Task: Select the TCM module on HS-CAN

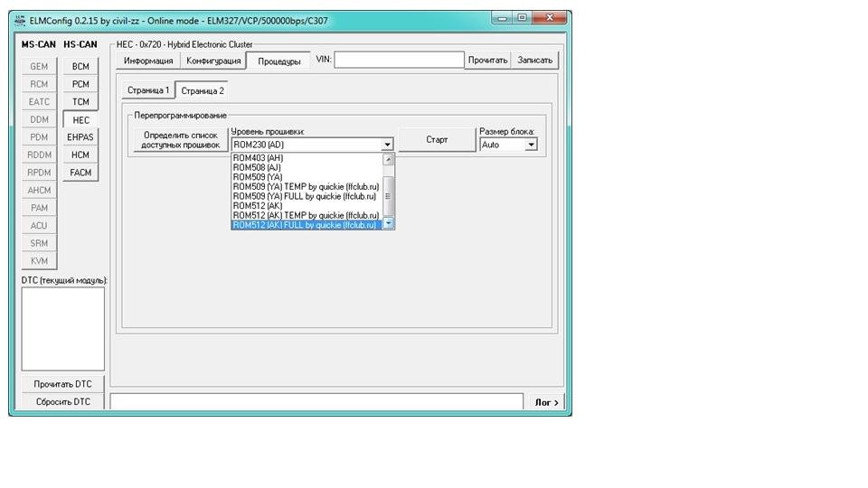Action: (80, 102)
